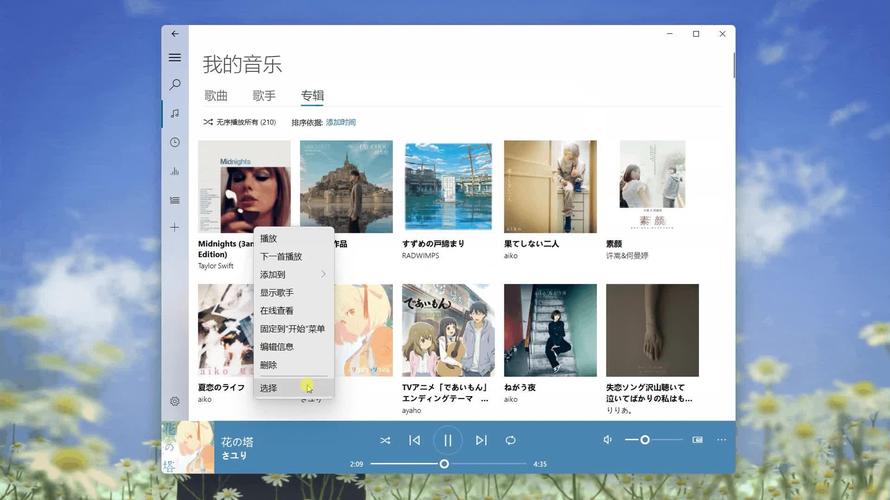Click the りりあ。 artist name
The width and height of the screenshot is (890, 500).
[x=619, y=410]
